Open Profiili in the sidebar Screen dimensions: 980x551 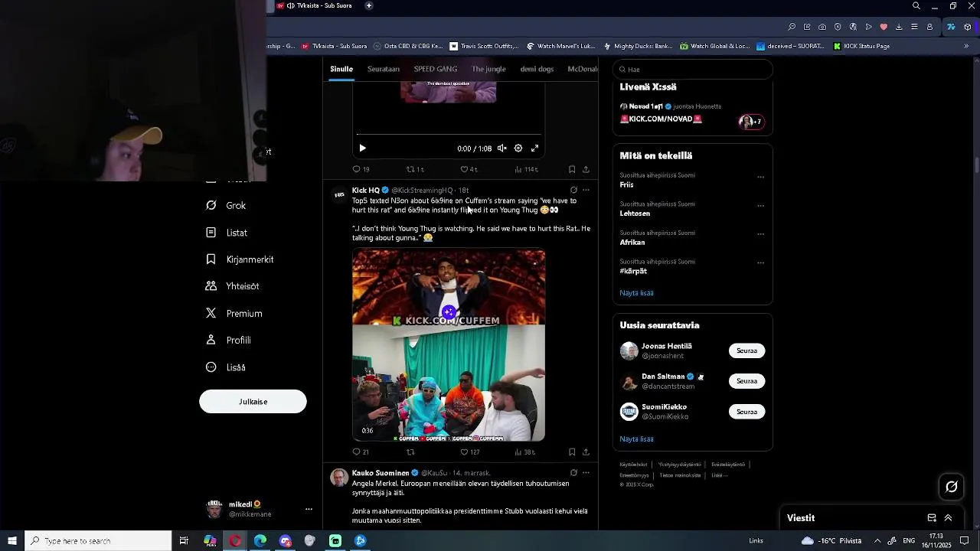click(228, 340)
